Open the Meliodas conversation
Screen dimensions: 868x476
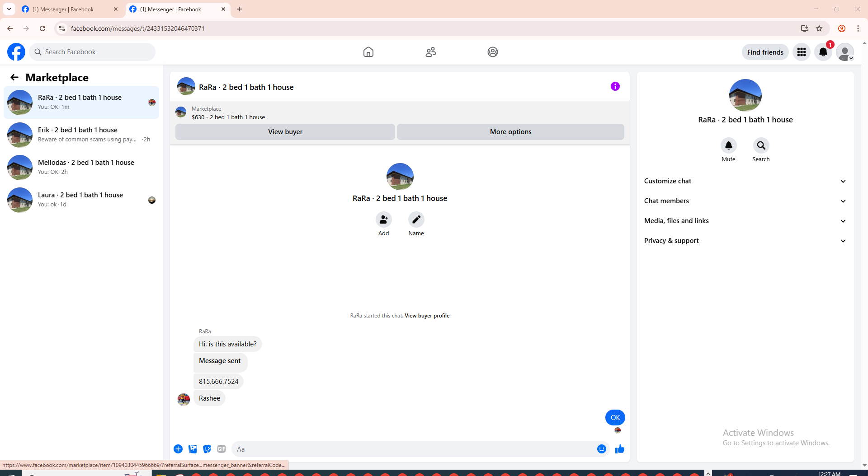[81, 168]
